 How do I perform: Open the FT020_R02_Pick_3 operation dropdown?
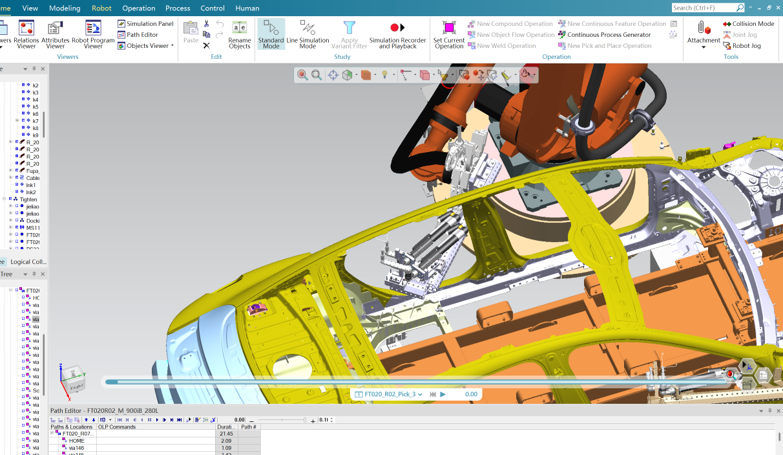(420, 395)
